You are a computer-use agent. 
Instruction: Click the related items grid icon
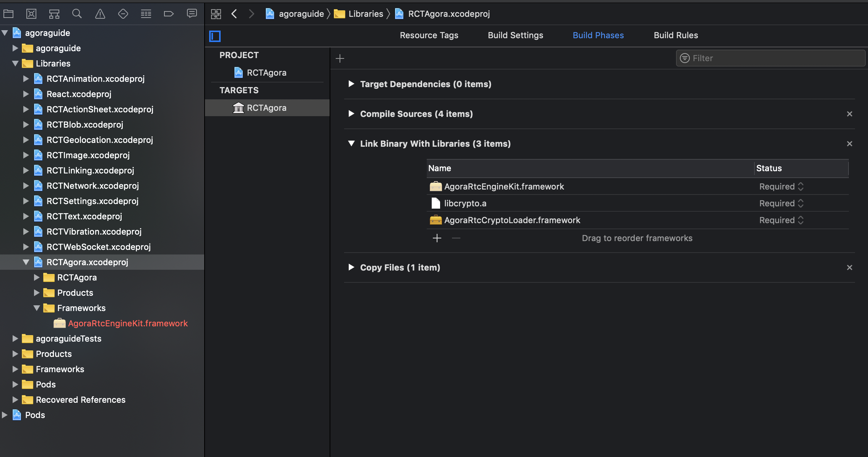pyautogui.click(x=216, y=14)
